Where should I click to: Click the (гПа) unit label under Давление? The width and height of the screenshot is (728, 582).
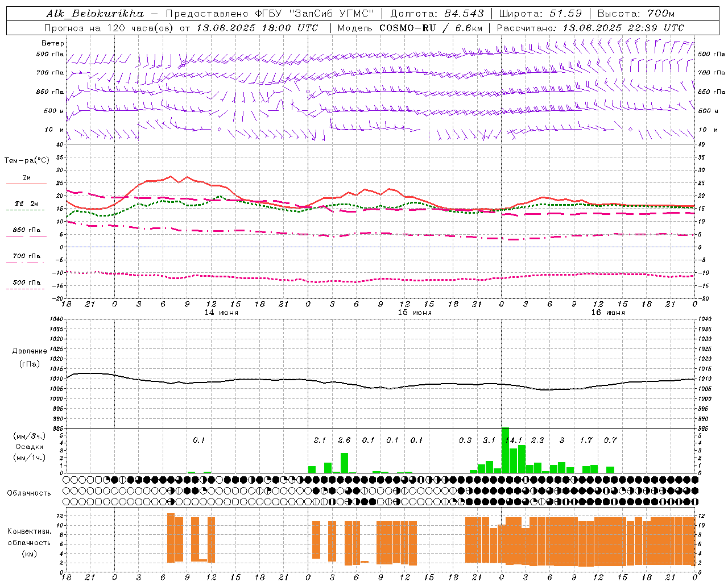click(30, 364)
